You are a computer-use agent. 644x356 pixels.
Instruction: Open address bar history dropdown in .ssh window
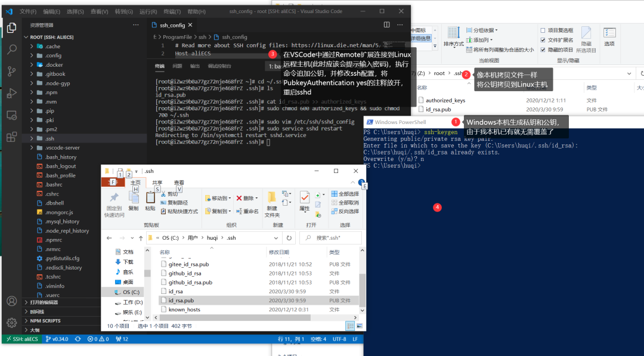[x=275, y=238]
